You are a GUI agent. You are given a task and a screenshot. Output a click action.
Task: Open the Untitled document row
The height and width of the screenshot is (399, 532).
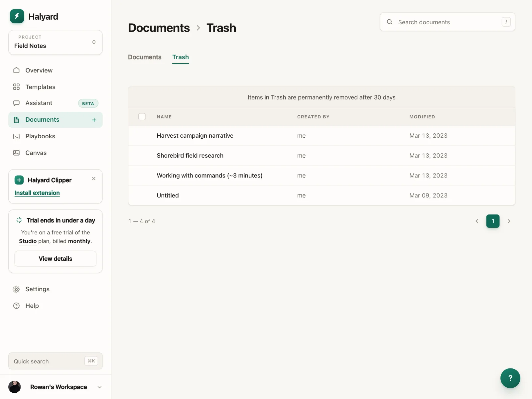click(x=322, y=196)
